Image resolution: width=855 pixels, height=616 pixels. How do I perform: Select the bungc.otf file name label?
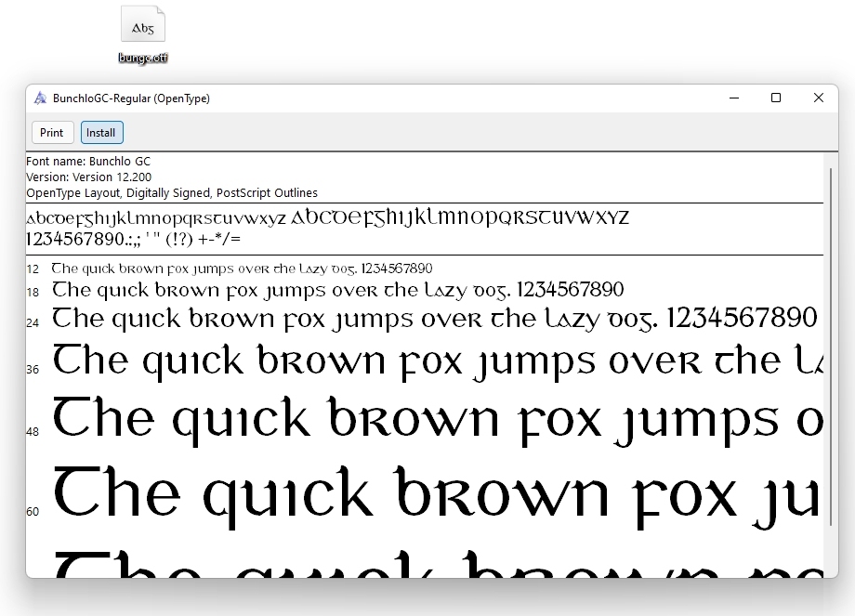141,58
